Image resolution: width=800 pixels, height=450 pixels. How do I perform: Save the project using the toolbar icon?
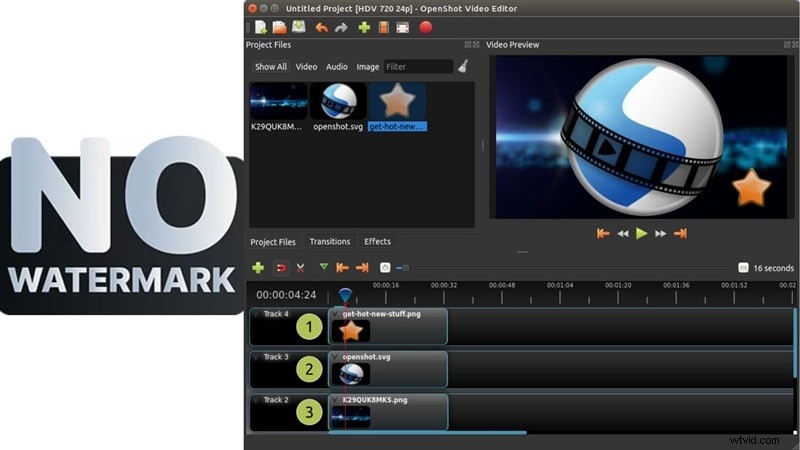tap(298, 28)
